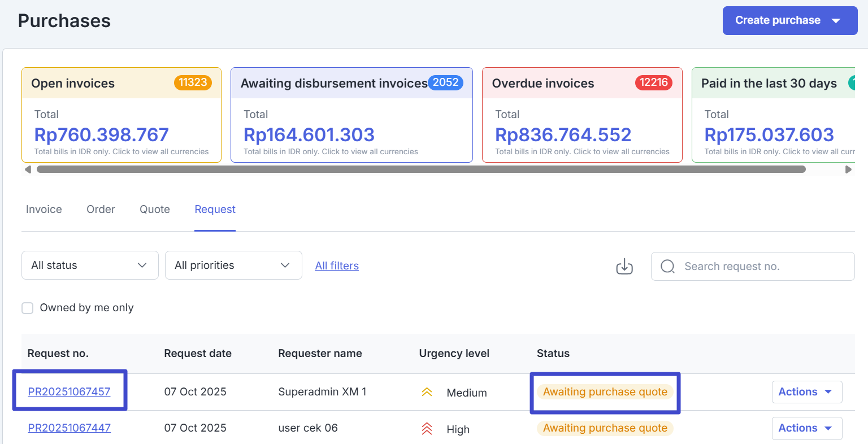Screen dimensions: 868x444
Task: Select the Quote tab
Action: pyautogui.click(x=155, y=210)
